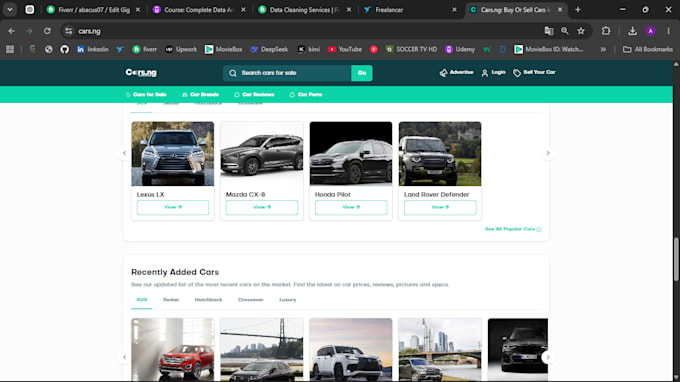Select the Hatchback tab in Recently Added Cars
The height and width of the screenshot is (382, 680).
point(208,300)
